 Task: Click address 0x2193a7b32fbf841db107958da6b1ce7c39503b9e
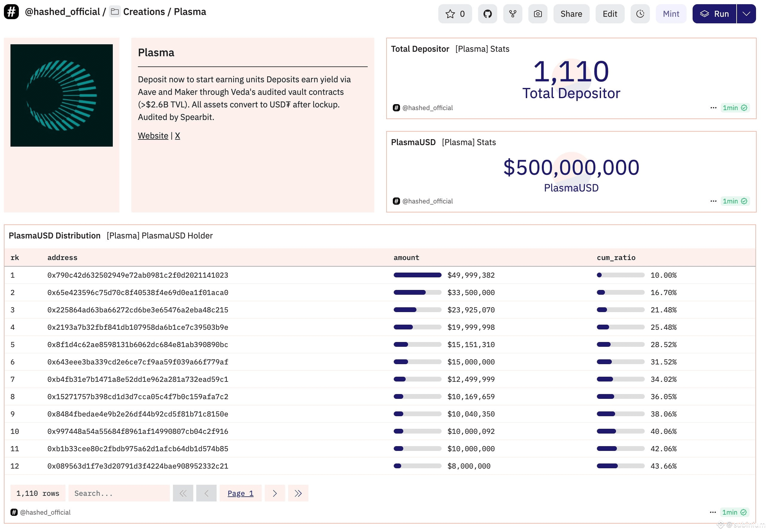[x=138, y=327]
